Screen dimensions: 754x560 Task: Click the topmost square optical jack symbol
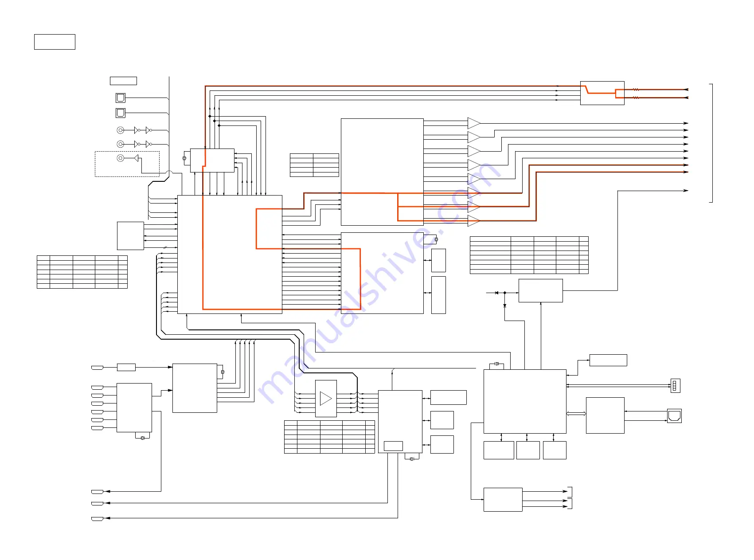point(121,98)
